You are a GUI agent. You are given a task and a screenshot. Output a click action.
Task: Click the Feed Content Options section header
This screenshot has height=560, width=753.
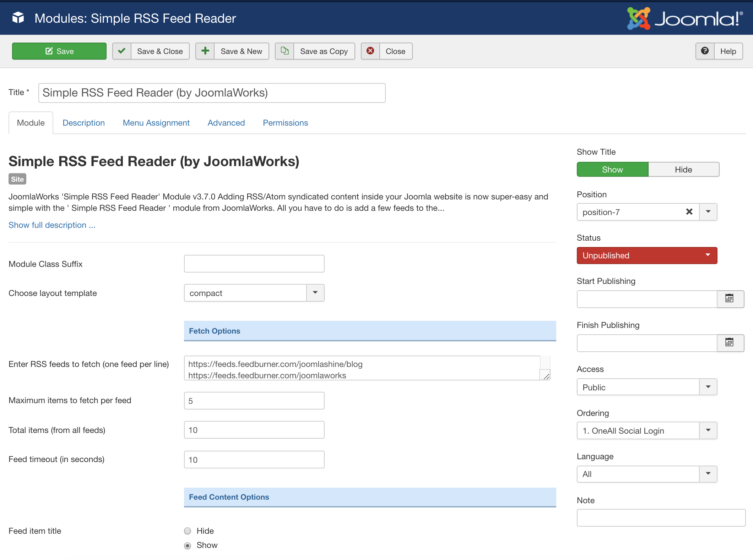pos(370,497)
